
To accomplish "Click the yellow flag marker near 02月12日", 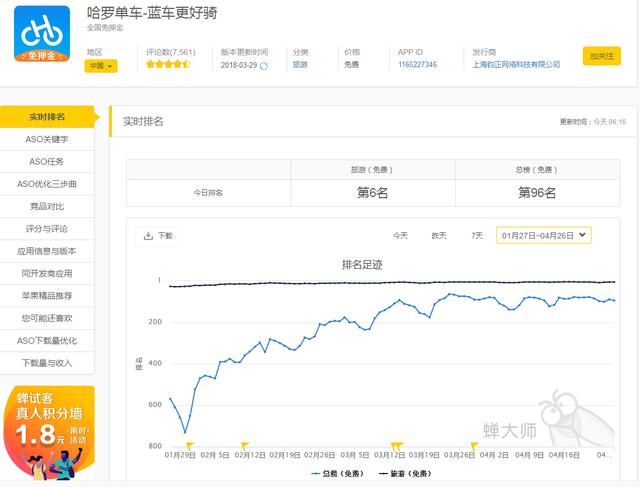I will (244, 445).
